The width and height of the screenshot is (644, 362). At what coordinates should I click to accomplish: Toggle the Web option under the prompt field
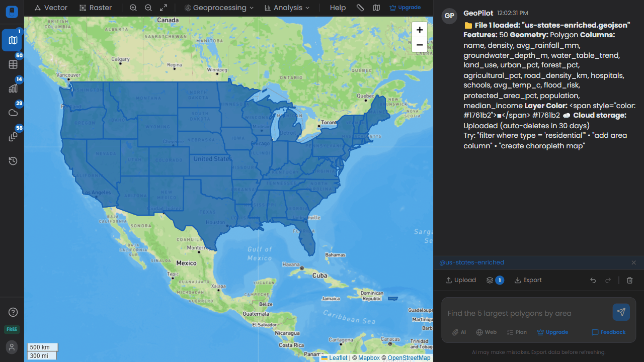click(x=486, y=332)
